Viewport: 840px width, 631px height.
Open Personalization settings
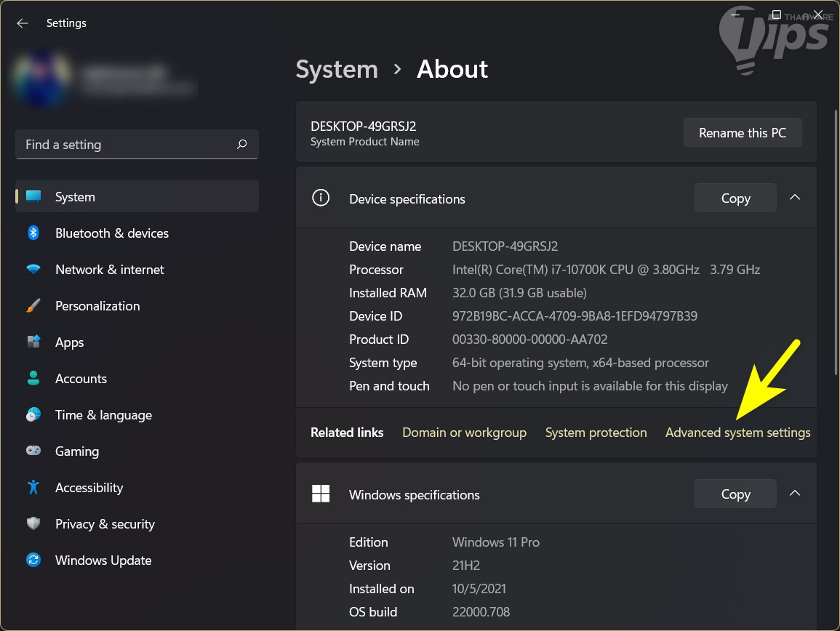pos(97,306)
